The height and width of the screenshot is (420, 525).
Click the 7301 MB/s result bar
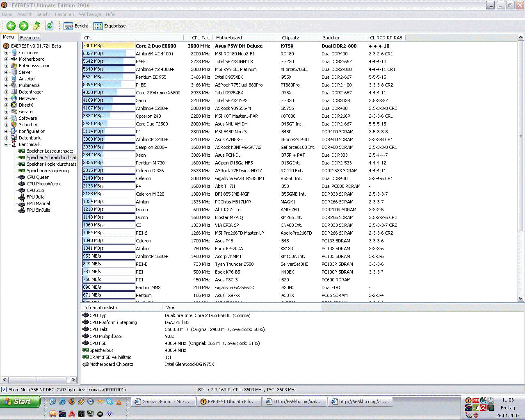(x=109, y=46)
